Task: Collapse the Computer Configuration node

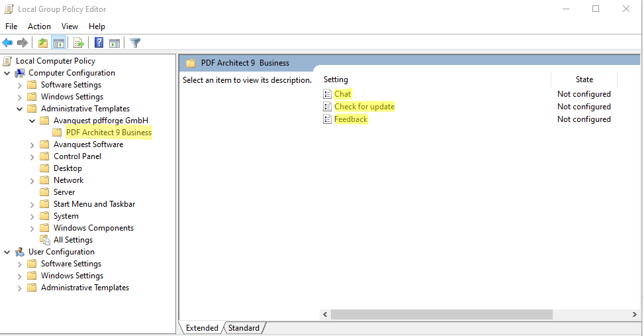Action: point(7,73)
